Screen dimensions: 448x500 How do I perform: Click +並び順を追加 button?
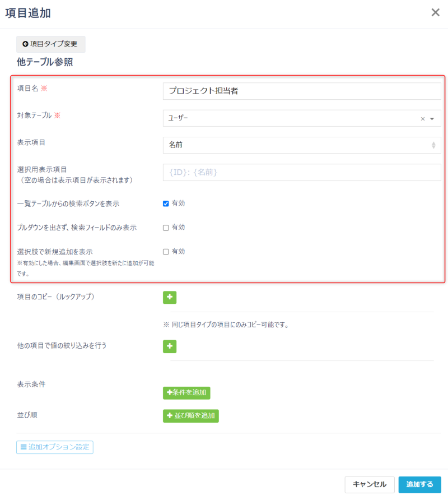pyautogui.click(x=190, y=416)
